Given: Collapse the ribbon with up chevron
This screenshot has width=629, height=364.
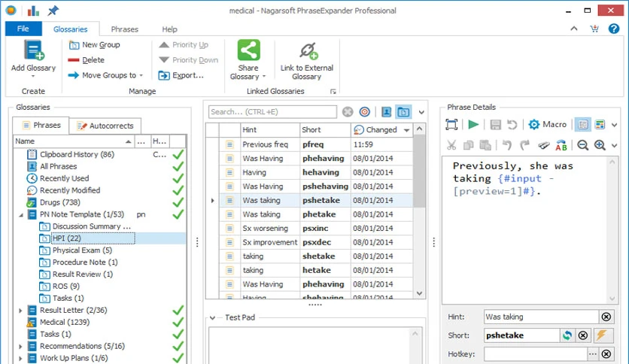Looking at the screenshot, I should coord(574,29).
